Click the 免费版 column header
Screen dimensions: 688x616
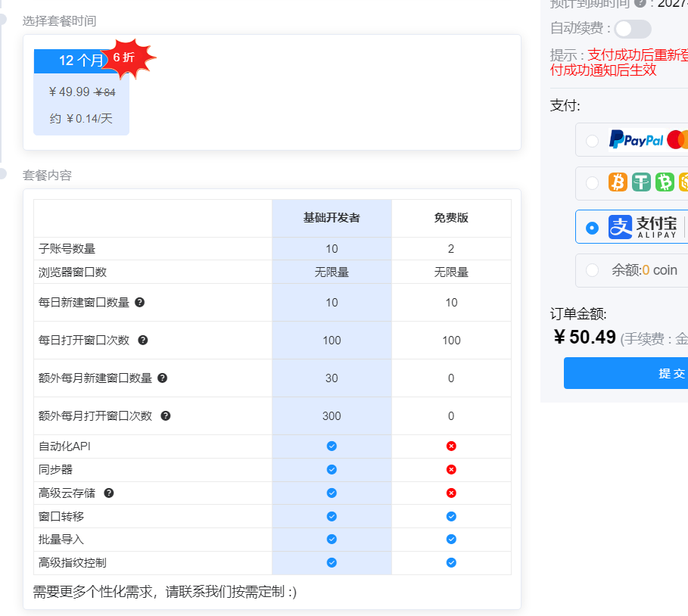click(x=451, y=218)
